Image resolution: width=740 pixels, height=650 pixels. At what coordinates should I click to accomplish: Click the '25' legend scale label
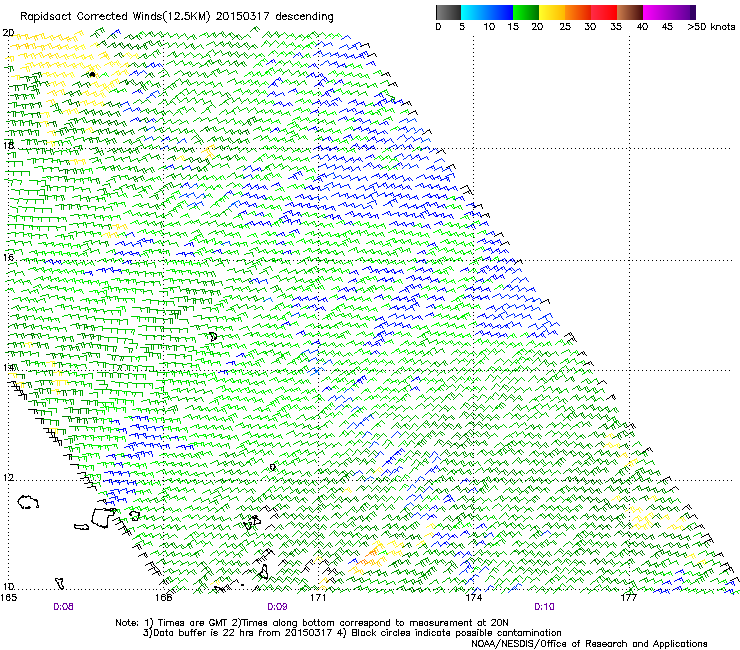565,27
